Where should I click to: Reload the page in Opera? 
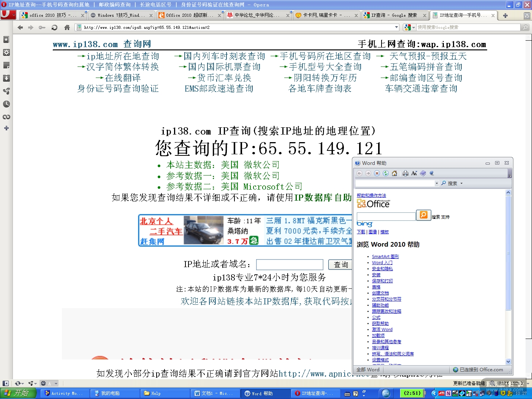tap(54, 27)
